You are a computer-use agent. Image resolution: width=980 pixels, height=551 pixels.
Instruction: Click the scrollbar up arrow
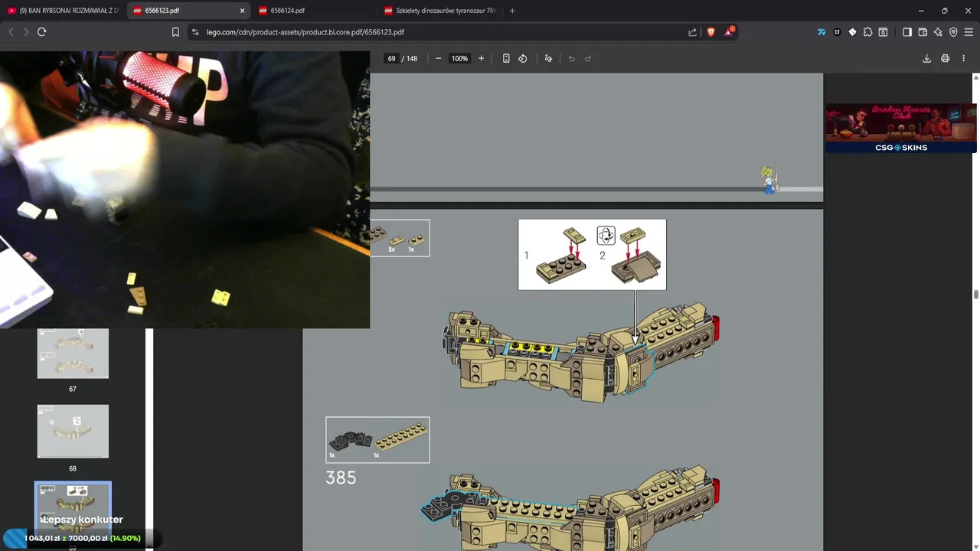[x=975, y=77]
